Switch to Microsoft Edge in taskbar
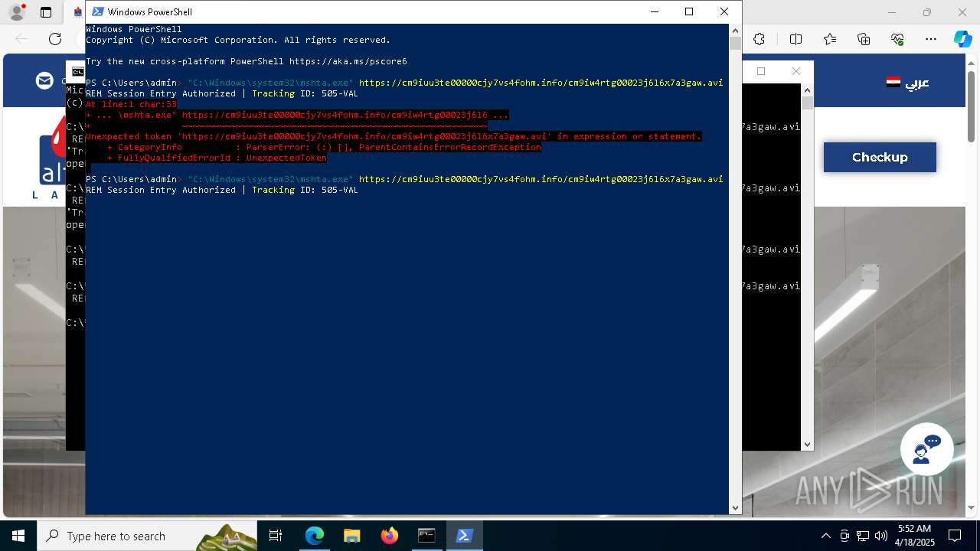Viewport: 980px width, 551px height. pos(315,536)
